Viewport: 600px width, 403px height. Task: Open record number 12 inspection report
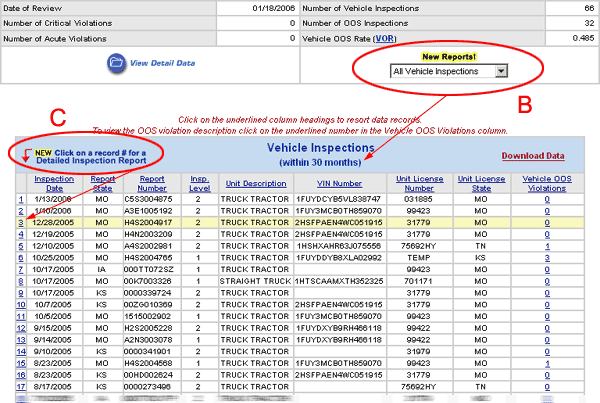(x=21, y=328)
